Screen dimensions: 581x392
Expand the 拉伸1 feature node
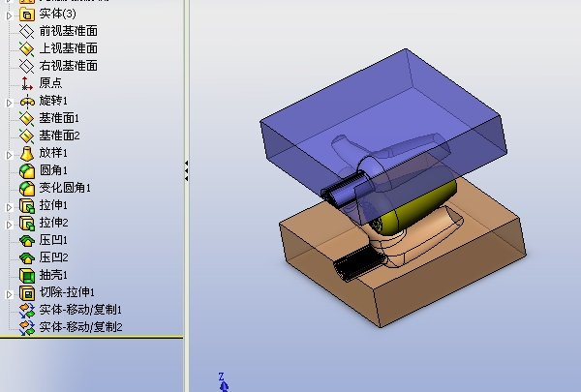click(x=9, y=207)
